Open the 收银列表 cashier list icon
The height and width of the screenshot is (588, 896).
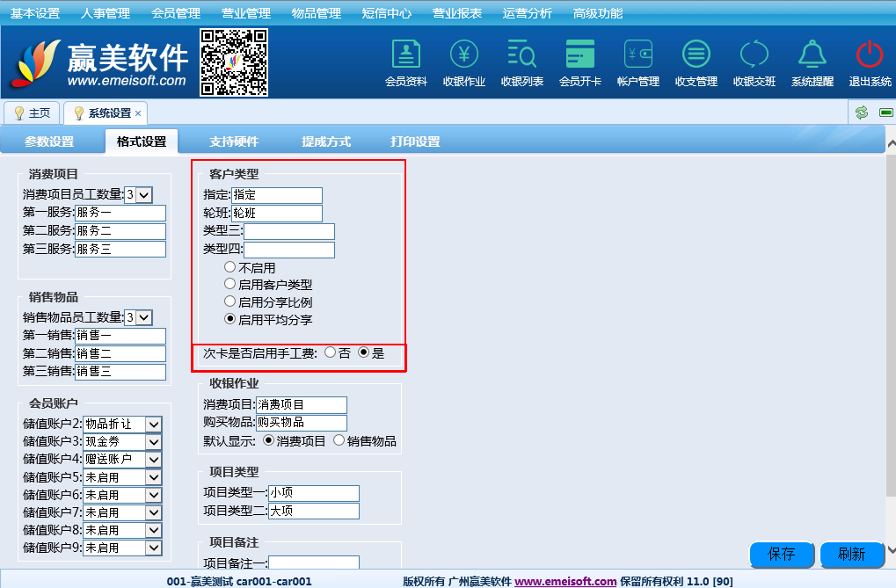coord(522,54)
